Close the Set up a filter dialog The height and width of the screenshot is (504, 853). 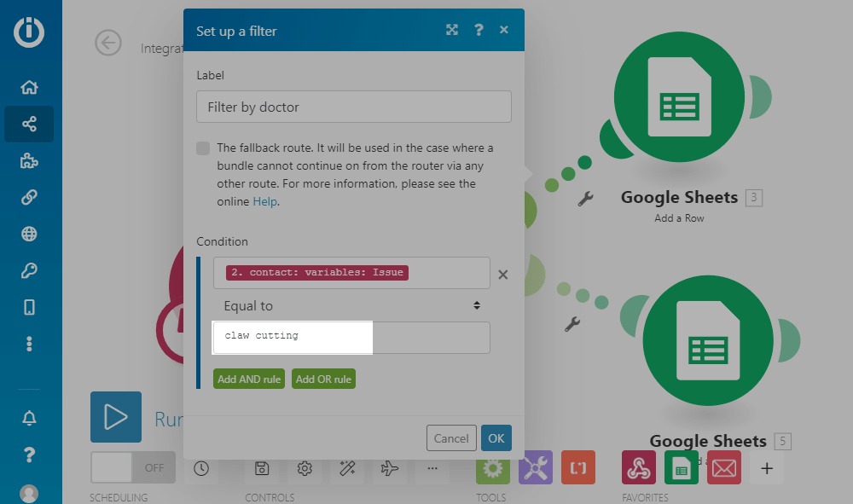tap(504, 30)
